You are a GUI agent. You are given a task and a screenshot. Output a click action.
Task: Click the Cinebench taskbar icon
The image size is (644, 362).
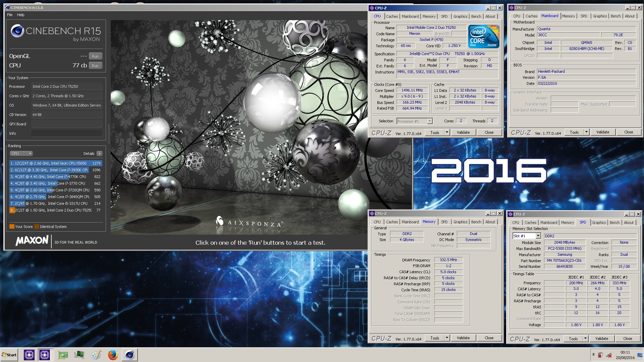point(130,355)
